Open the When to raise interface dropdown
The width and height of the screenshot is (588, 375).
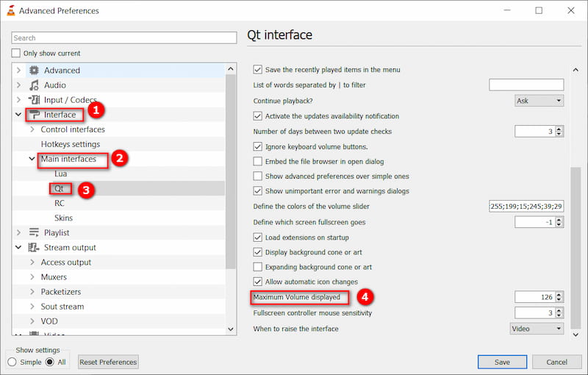[x=537, y=329]
